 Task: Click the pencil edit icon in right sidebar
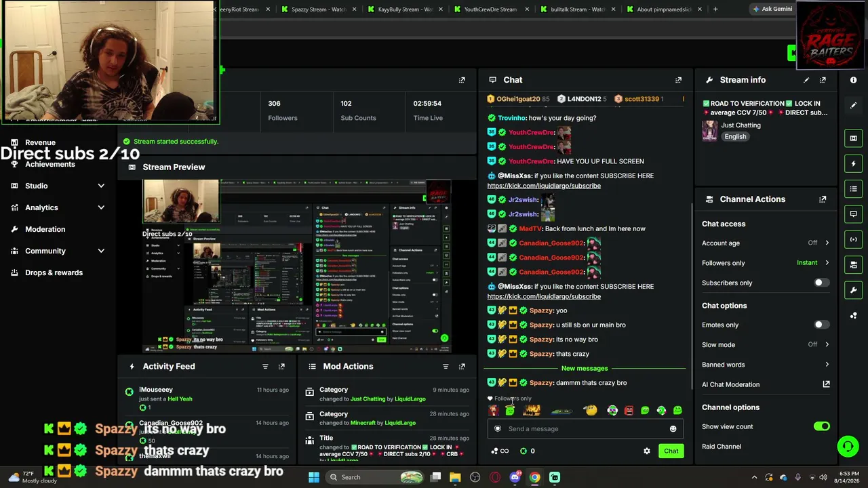853,105
